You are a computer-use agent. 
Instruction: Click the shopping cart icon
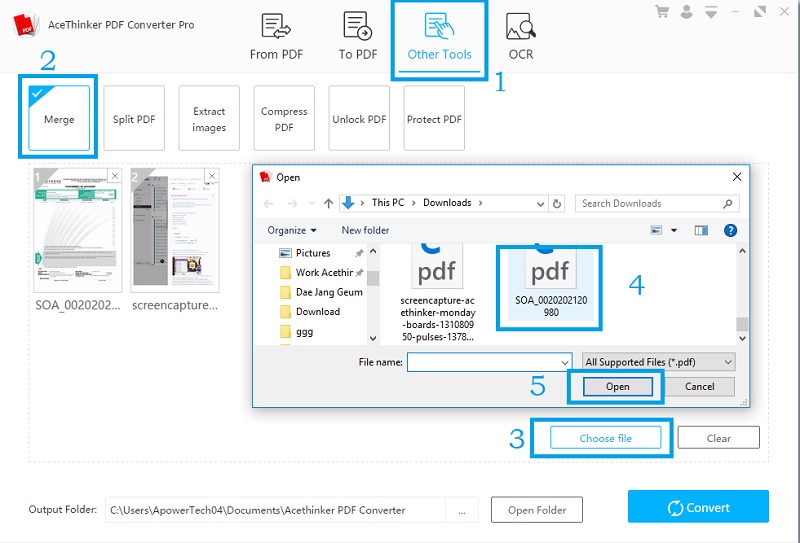point(662,12)
